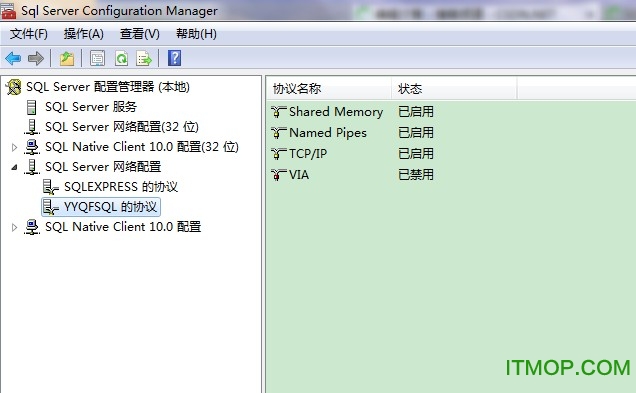Open the 查看(V) menu

[x=140, y=34]
